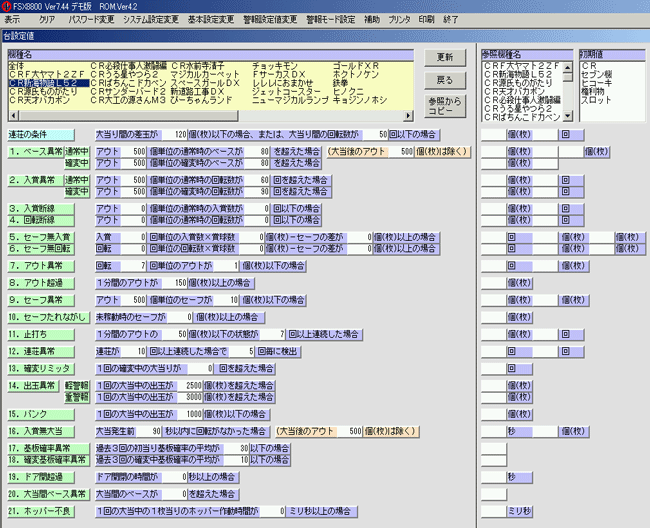Viewport: 650px width, 528px height.
Task: Click the 15. パンク label button
Action: [41, 414]
